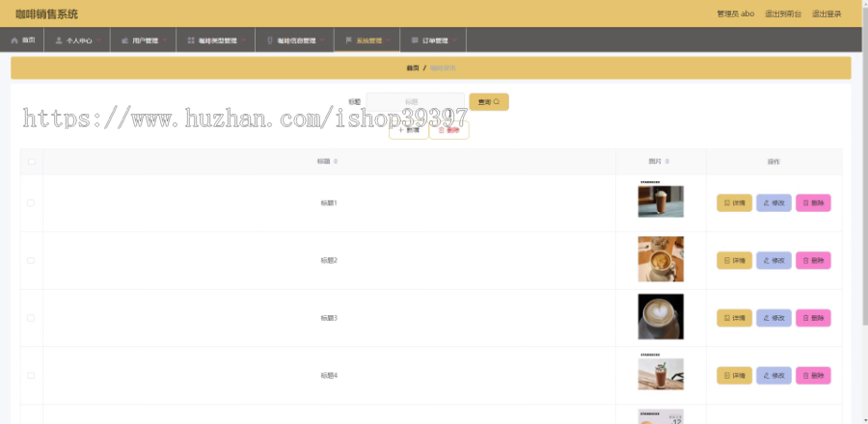Expand the 订单管理 dropdown arrow
The width and height of the screenshot is (868, 424).
pyautogui.click(x=454, y=40)
